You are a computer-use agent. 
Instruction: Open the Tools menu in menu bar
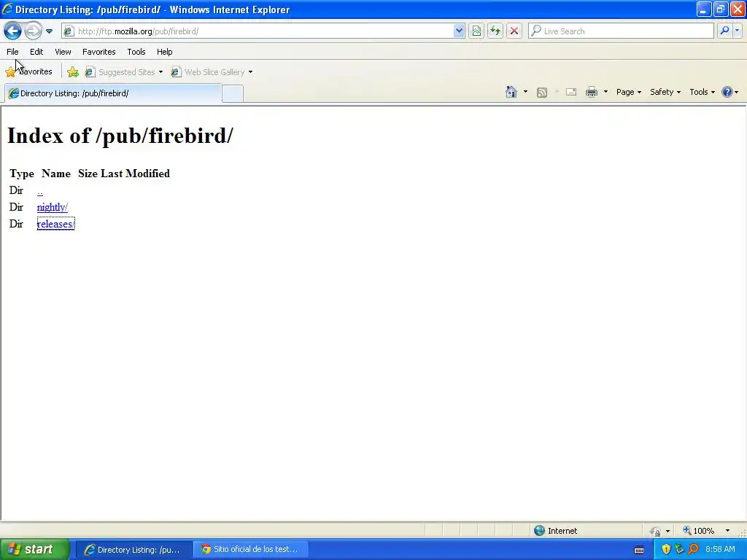[x=136, y=52]
